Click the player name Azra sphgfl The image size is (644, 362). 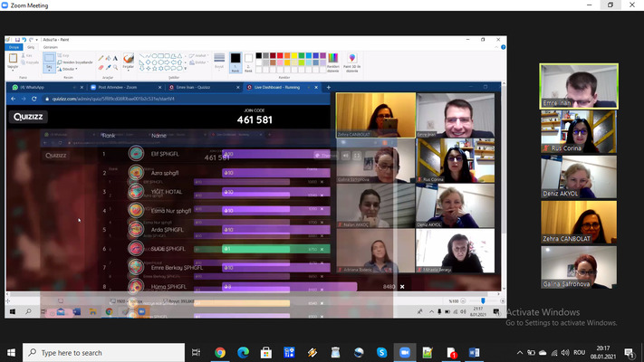(165, 173)
